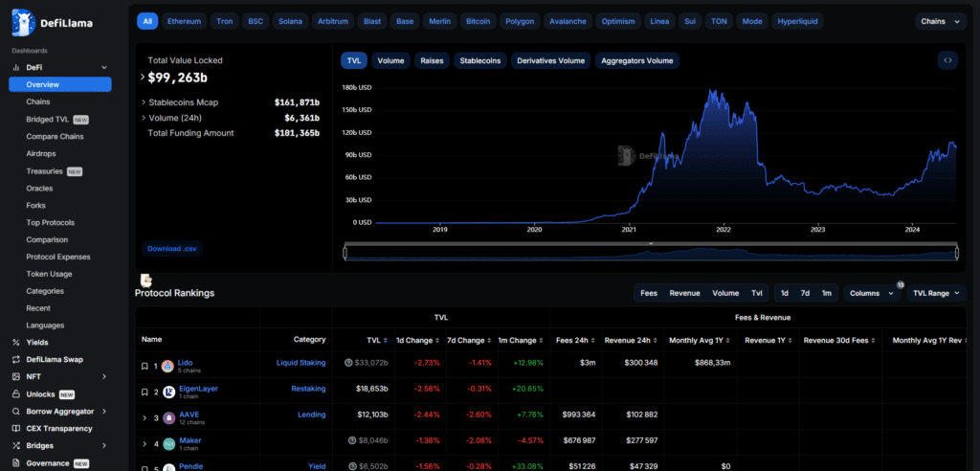980x471 pixels.
Task: Expand the Maker row chevron
Action: pyautogui.click(x=145, y=444)
